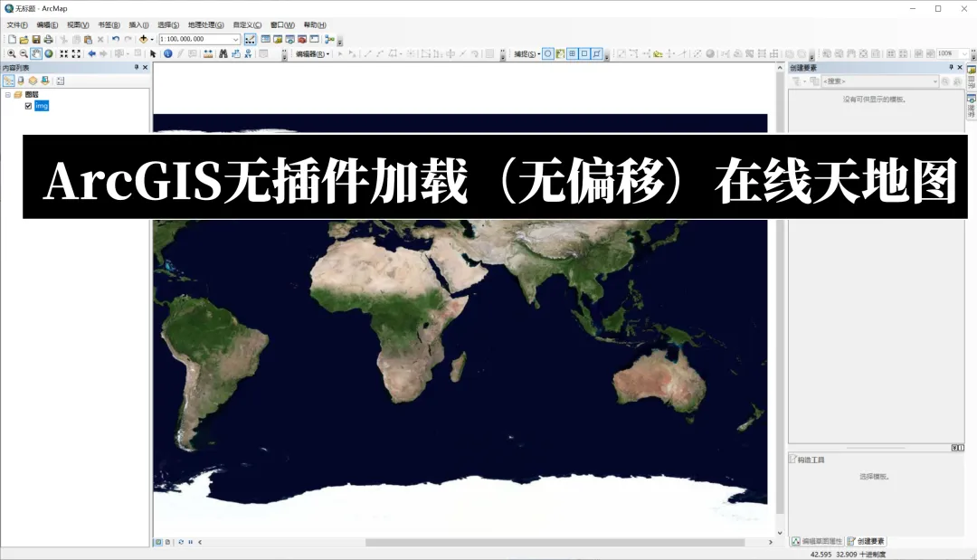977x560 pixels.
Task: Open the 编辑(E) menu
Action: click(x=47, y=25)
